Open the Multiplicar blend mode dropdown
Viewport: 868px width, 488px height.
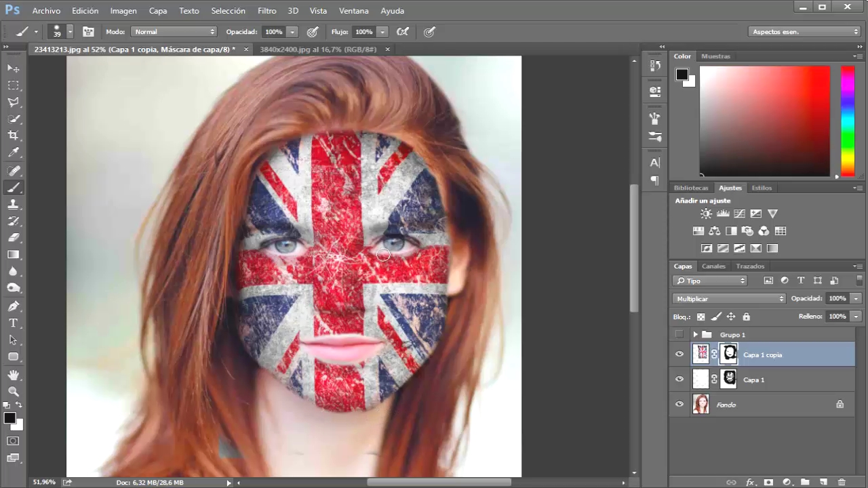730,298
